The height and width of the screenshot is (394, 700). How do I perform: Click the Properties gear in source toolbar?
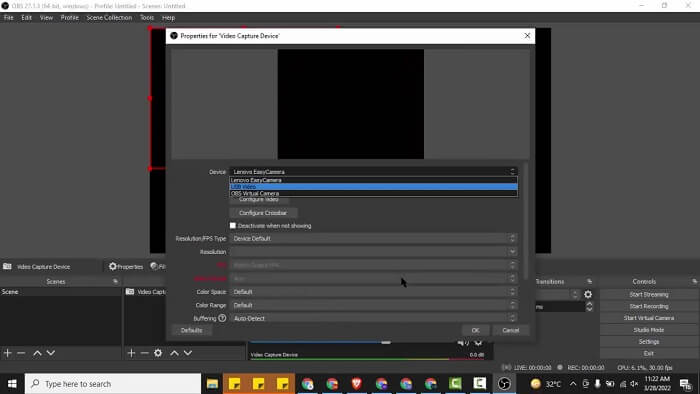126,266
